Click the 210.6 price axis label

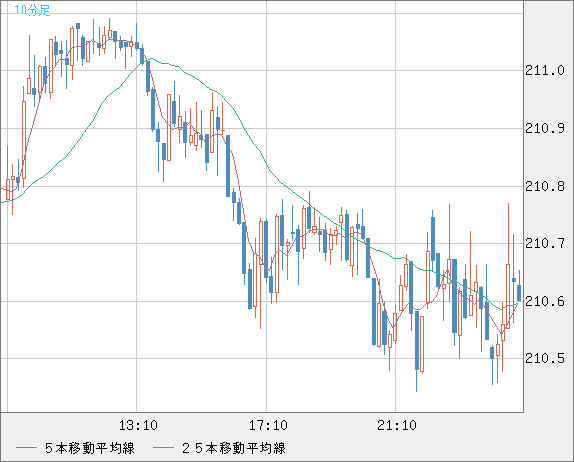[x=545, y=302]
